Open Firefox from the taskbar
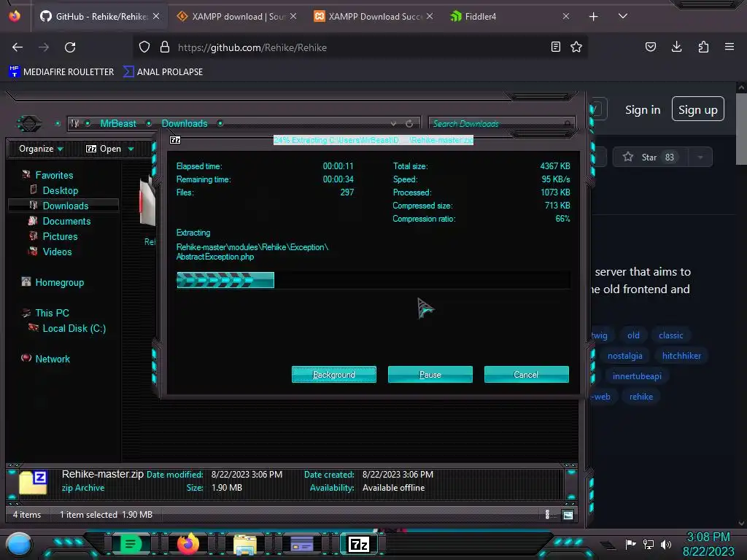Image resolution: width=747 pixels, height=560 pixels. tap(187, 544)
